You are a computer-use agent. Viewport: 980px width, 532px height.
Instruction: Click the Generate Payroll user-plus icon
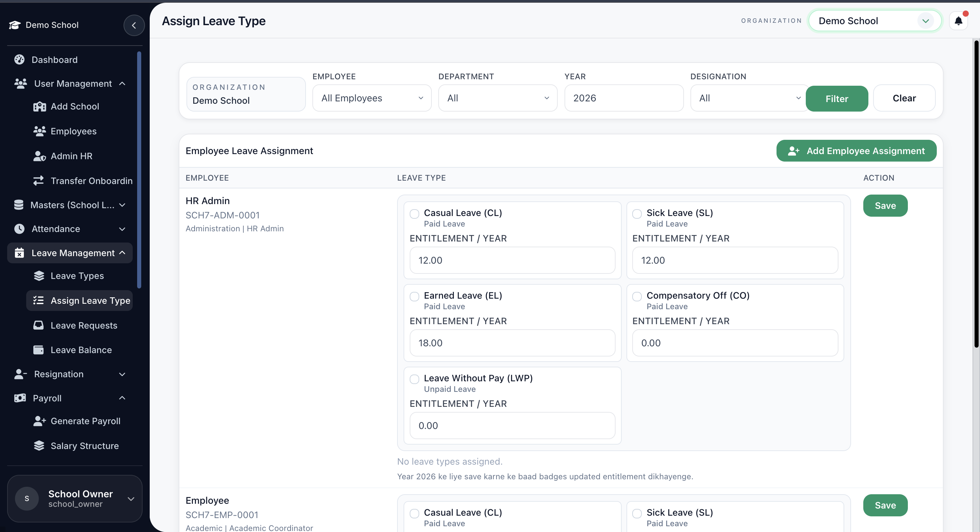click(x=39, y=421)
